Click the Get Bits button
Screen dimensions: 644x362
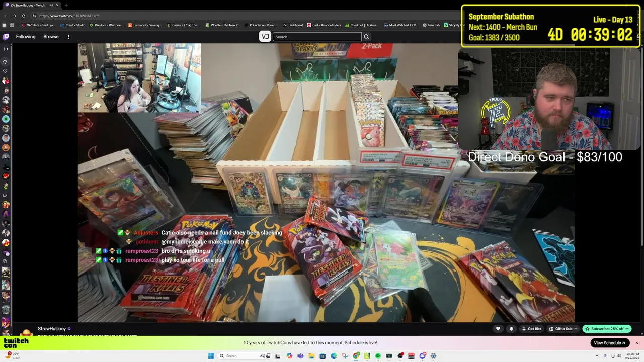click(531, 329)
